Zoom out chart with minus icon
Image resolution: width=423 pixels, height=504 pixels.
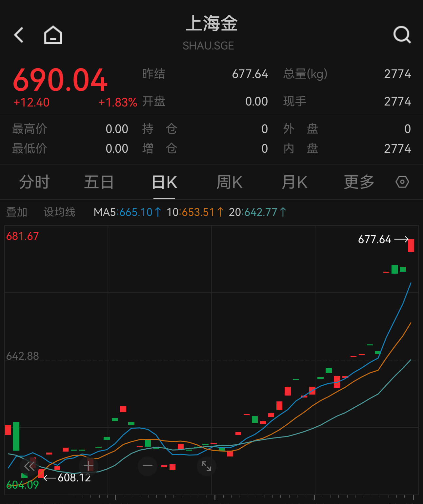(148, 466)
